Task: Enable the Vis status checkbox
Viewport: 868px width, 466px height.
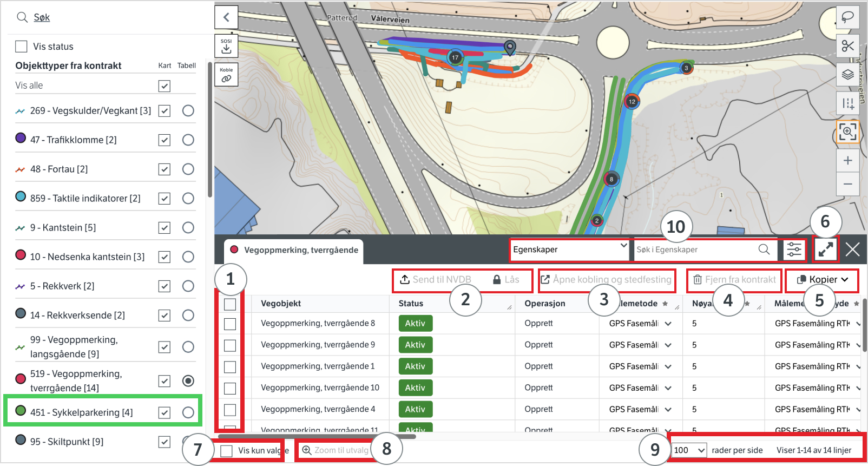Action: pos(21,47)
